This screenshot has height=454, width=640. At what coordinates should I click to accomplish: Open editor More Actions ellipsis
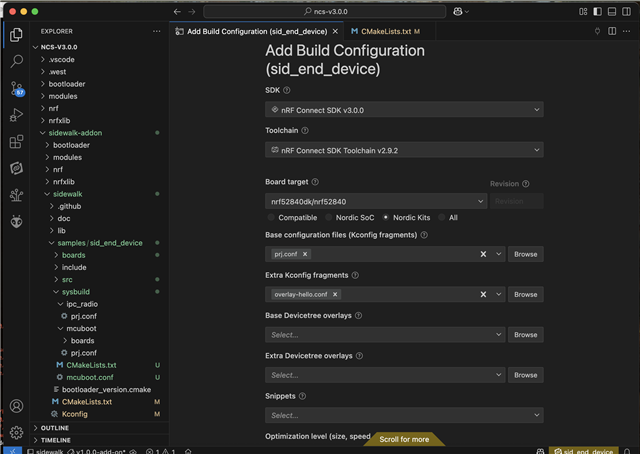(x=627, y=31)
